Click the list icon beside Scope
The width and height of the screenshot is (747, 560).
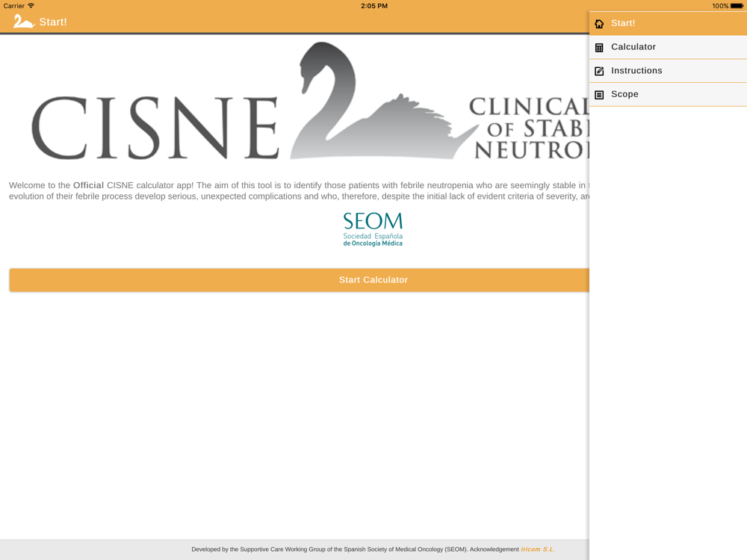pyautogui.click(x=599, y=94)
